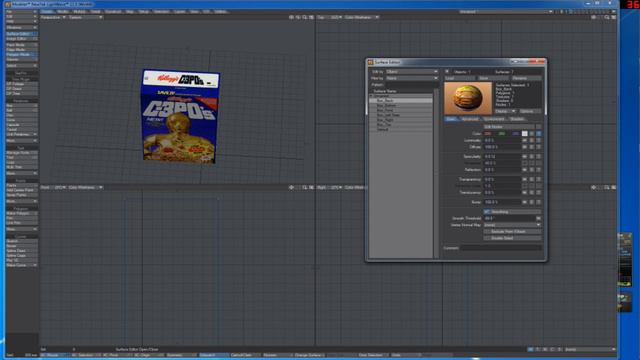The image size is (640, 360).
Task: Open the Display dropdown in Surface Editor
Action: (505, 111)
